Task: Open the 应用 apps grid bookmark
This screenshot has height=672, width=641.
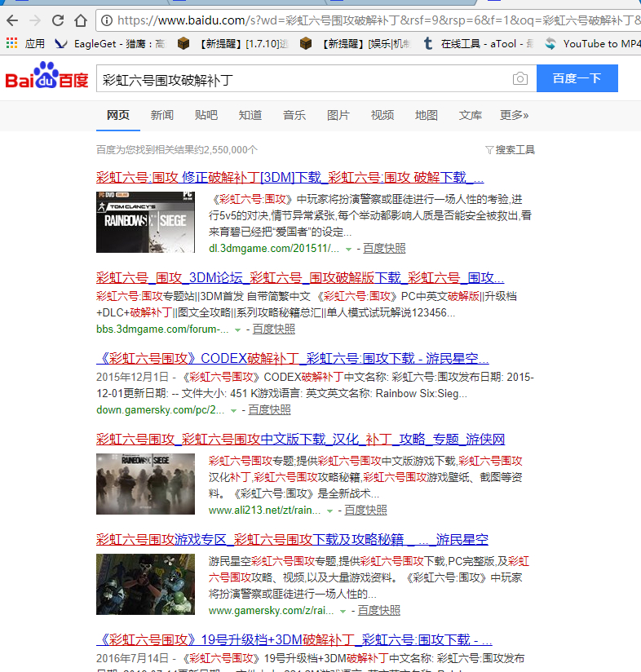Action: click(25, 43)
